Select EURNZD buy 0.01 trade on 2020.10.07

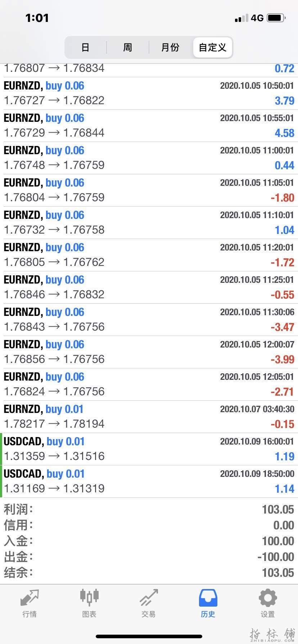[149, 417]
